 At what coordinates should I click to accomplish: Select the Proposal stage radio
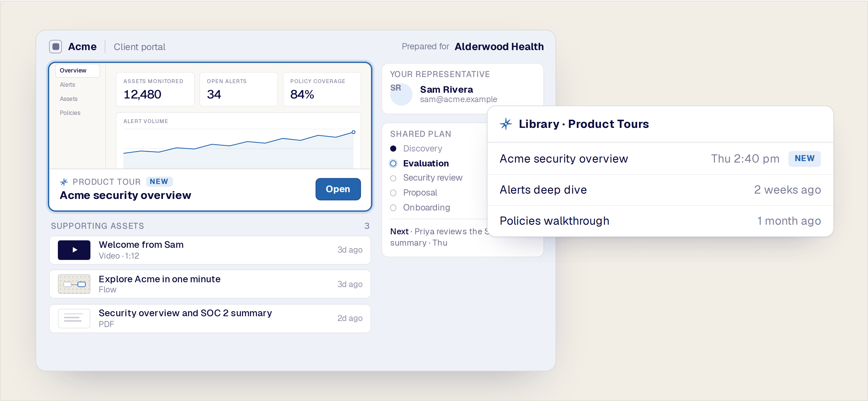point(393,193)
